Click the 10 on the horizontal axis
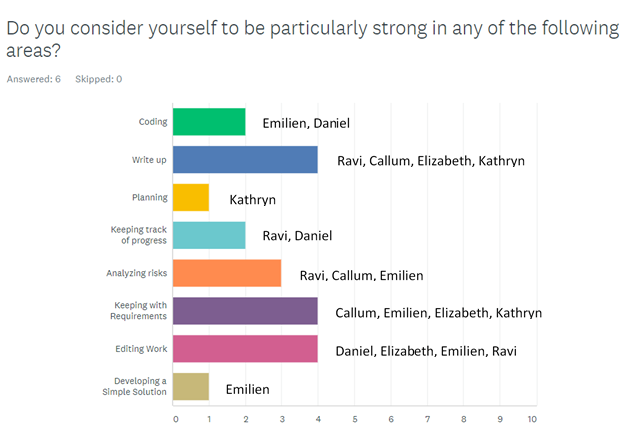640x447 pixels. (x=532, y=419)
